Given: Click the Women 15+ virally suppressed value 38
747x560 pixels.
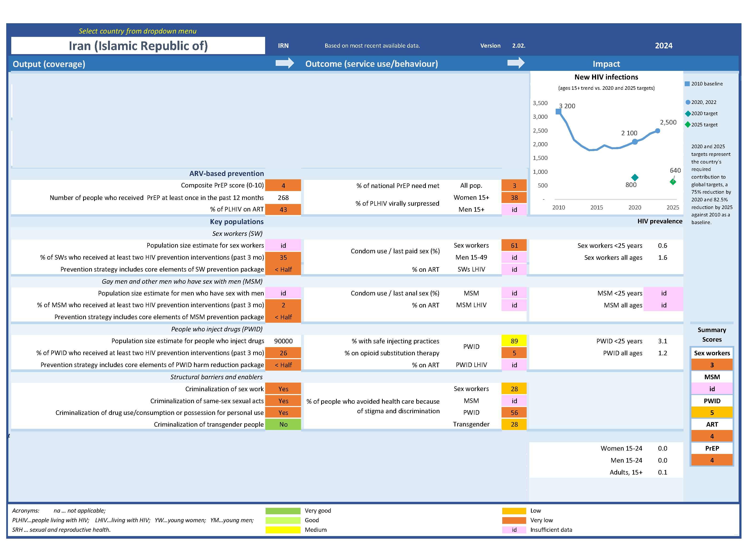Looking at the screenshot, I should point(514,198).
